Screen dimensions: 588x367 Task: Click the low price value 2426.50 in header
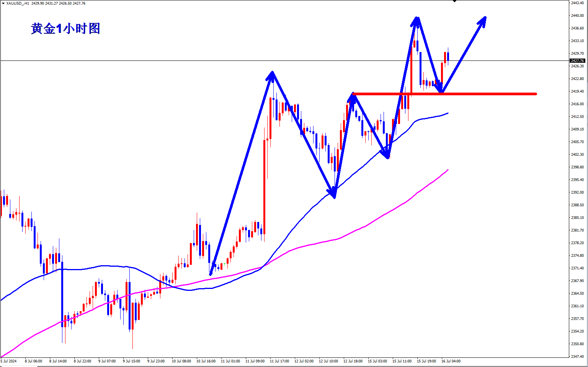65,3
